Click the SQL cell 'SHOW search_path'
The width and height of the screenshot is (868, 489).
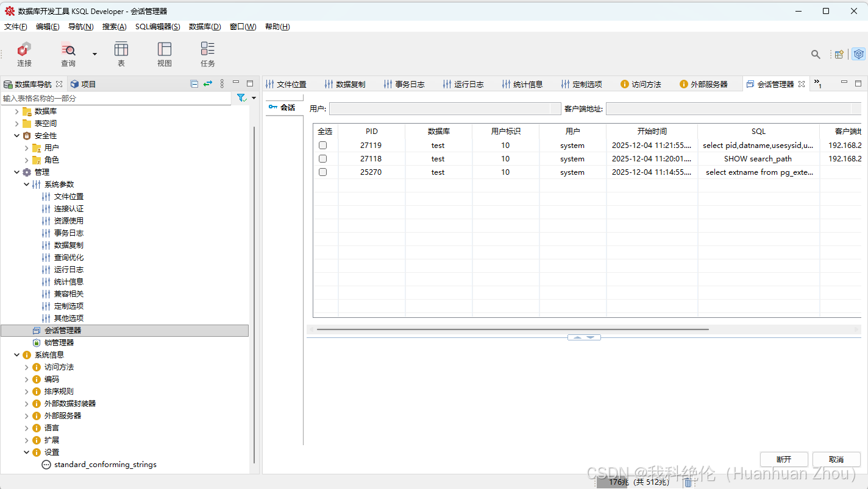click(x=758, y=159)
